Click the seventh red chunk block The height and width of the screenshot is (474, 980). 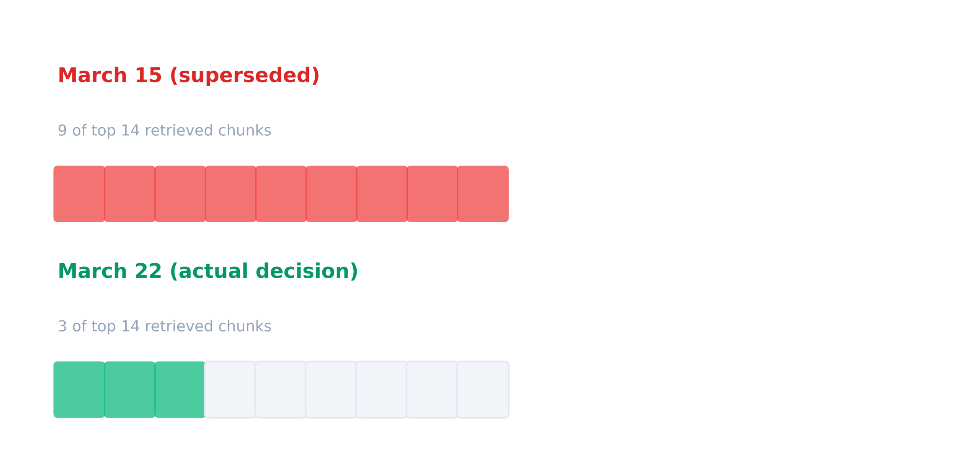[382, 194]
